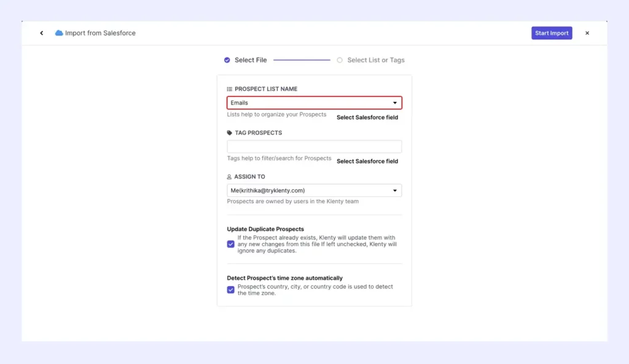629x364 pixels.
Task: Click the Detect Prospect's time zone automatically heading
Action: 285,278
